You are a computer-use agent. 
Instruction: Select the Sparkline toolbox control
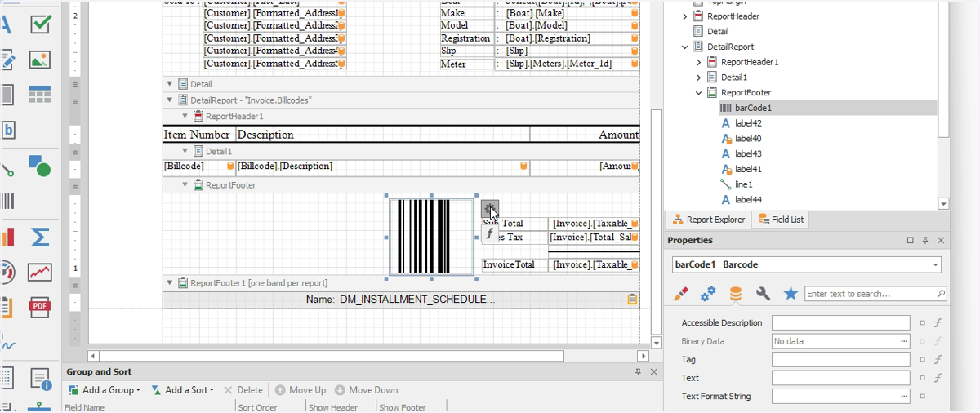[x=39, y=272]
